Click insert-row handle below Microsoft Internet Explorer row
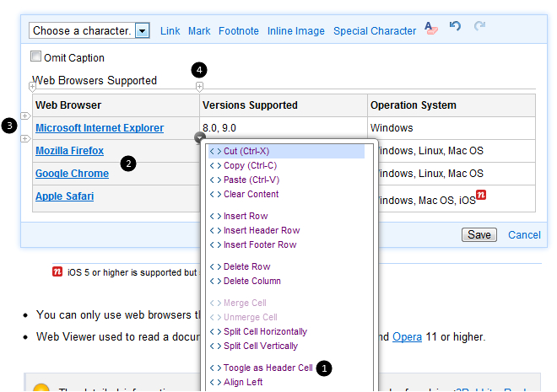Viewport: 557px width, 392px height. (25, 139)
